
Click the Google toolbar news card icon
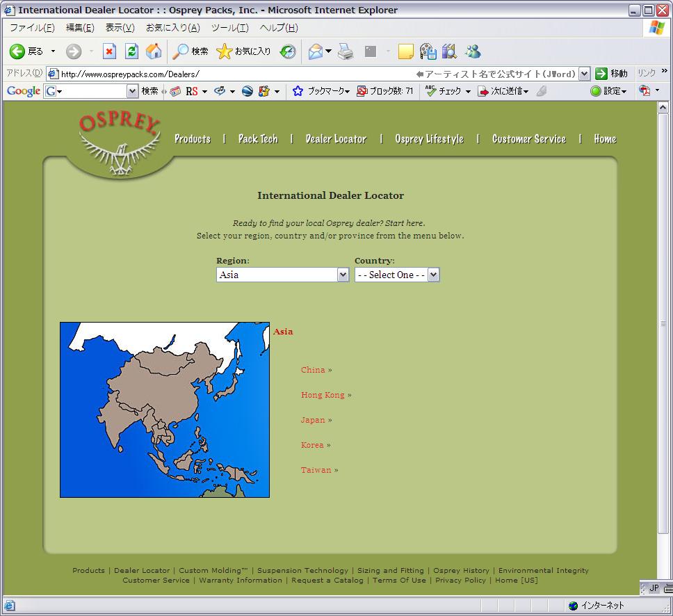pos(175,91)
